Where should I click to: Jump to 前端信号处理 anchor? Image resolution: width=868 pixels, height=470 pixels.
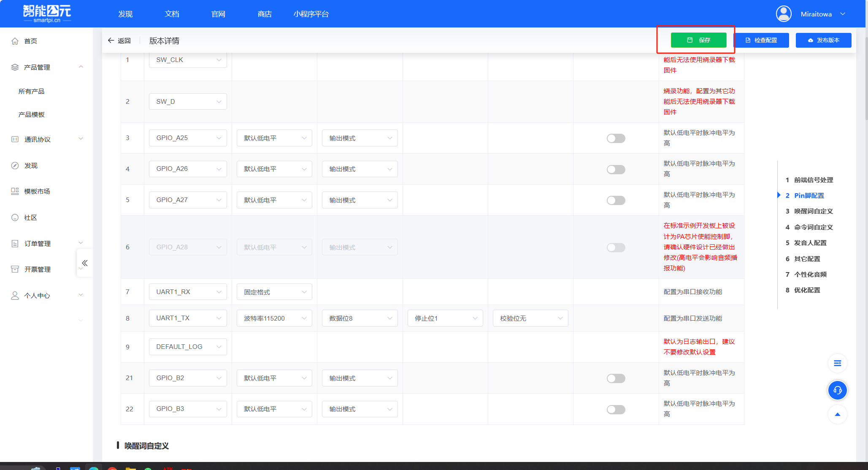(x=814, y=180)
